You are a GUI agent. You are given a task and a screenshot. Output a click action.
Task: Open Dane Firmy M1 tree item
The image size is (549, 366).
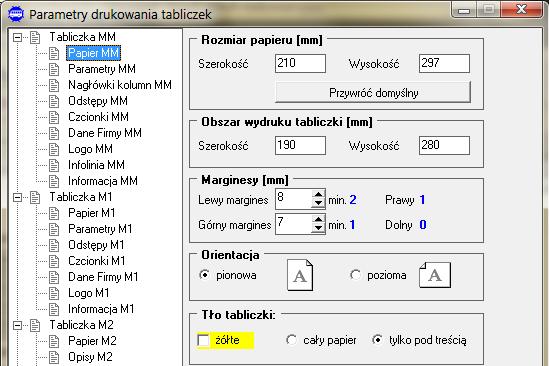(x=103, y=277)
